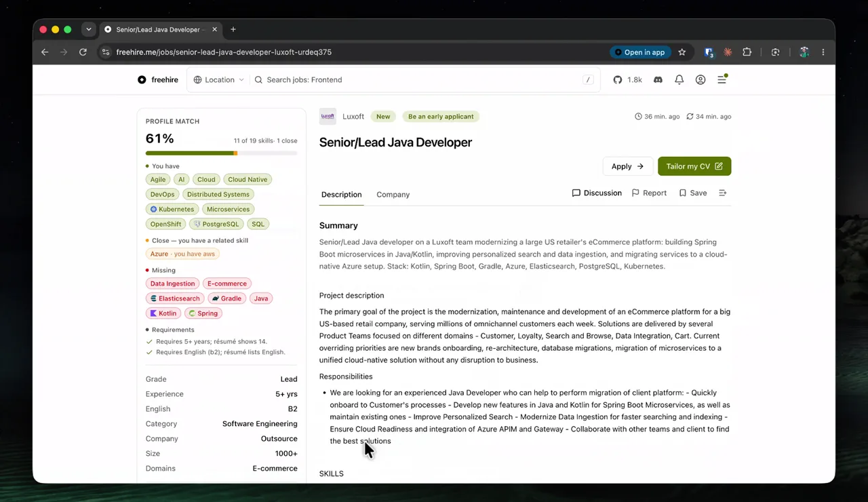The height and width of the screenshot is (502, 868).
Task: Click the Luxoft company logo
Action: [x=328, y=117]
